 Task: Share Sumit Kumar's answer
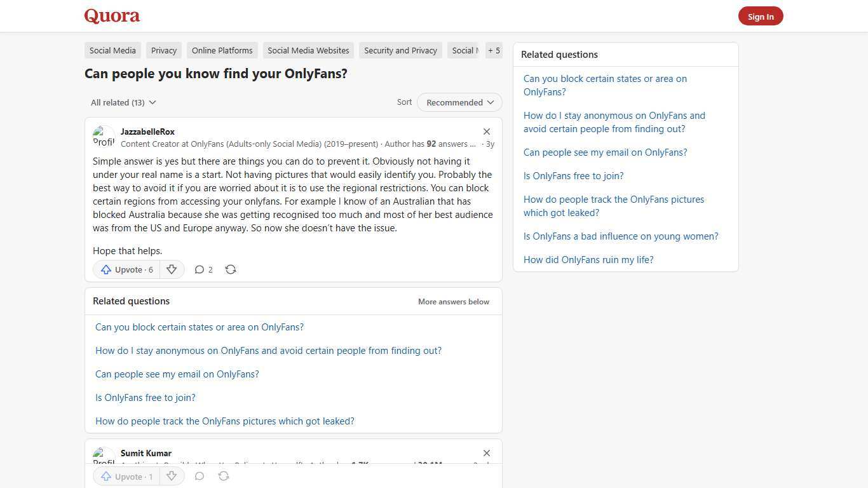pos(224,476)
